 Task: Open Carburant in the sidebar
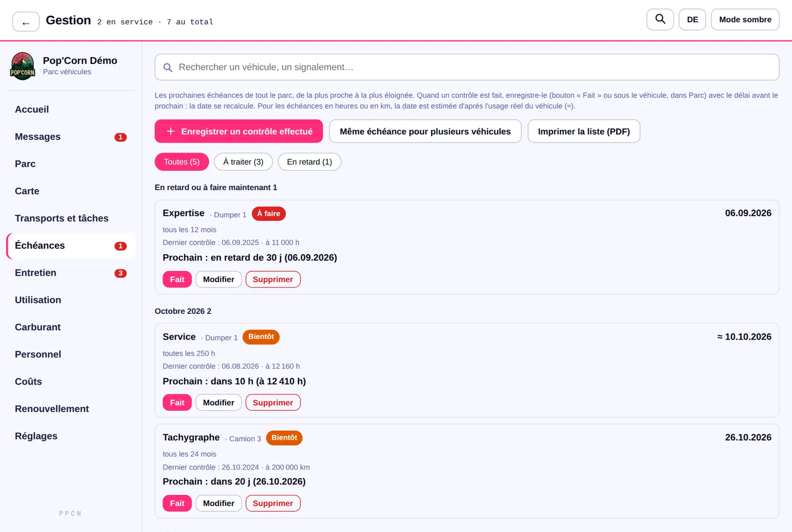71,327
